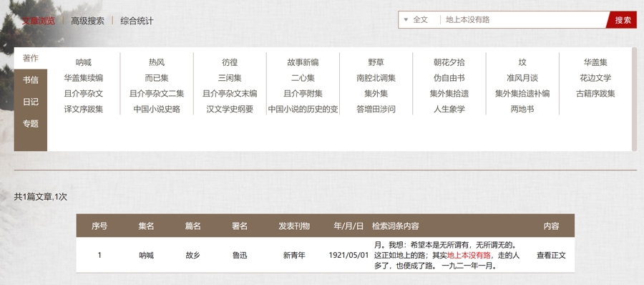Open the 两地书 collection link

point(522,110)
